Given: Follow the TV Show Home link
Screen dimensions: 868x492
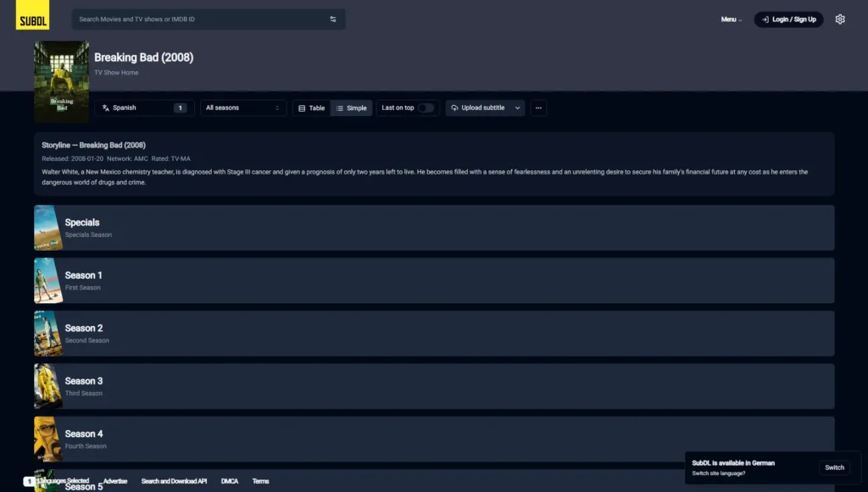Looking at the screenshot, I should tap(116, 73).
